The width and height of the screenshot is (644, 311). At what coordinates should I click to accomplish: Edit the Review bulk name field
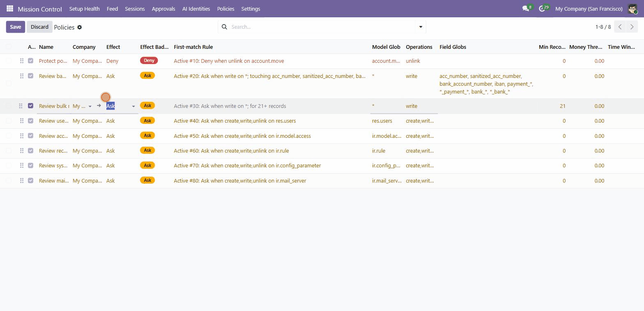coord(54,106)
